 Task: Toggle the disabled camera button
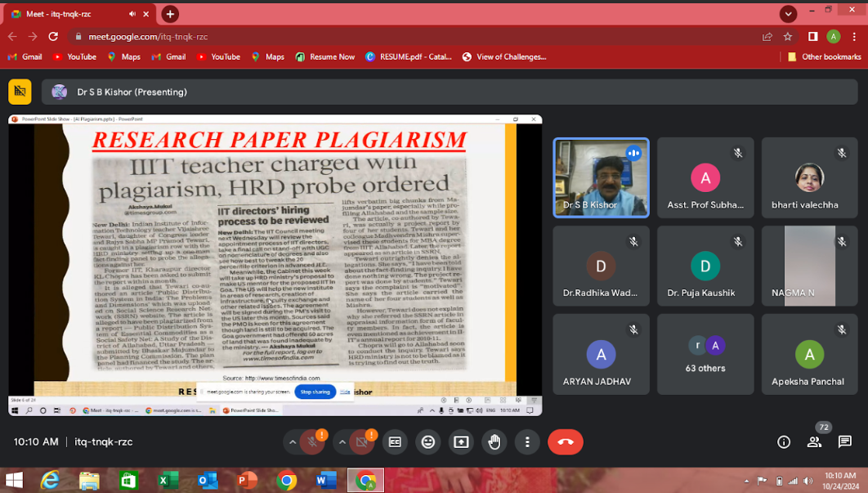361,442
